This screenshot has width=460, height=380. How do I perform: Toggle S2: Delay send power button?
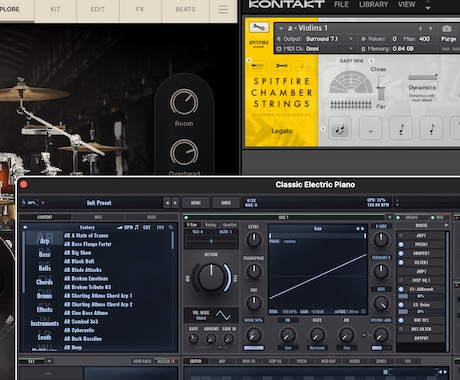(x=401, y=305)
